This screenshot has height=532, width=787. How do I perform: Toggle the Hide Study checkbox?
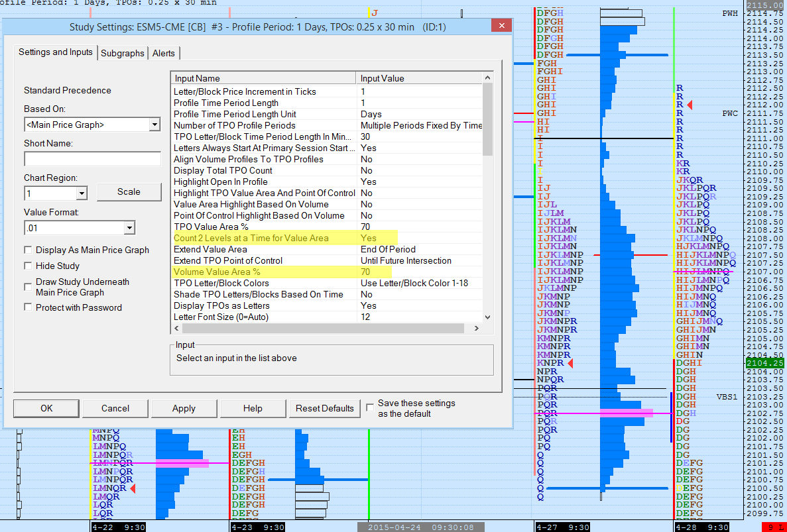pyautogui.click(x=28, y=266)
